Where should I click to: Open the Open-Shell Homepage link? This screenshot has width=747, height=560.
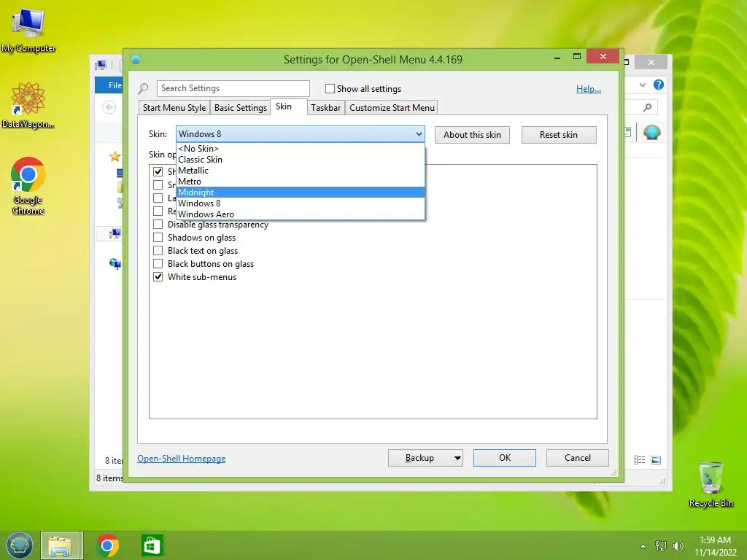coord(182,459)
